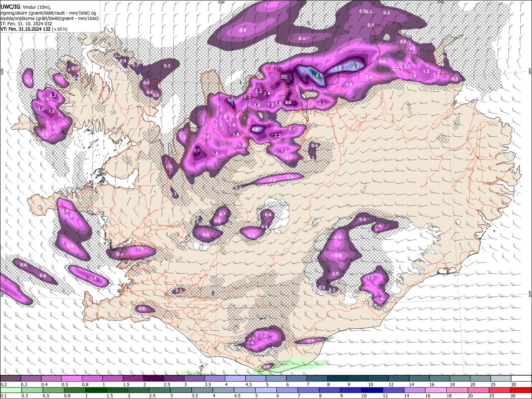532x399 pixels.
Task: Click the UWC/IG title text
Action: click(x=10, y=7)
